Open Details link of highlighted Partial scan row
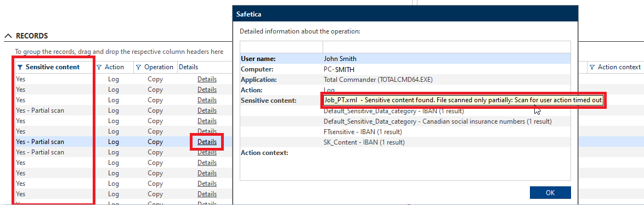644x205 pixels. coord(207,142)
